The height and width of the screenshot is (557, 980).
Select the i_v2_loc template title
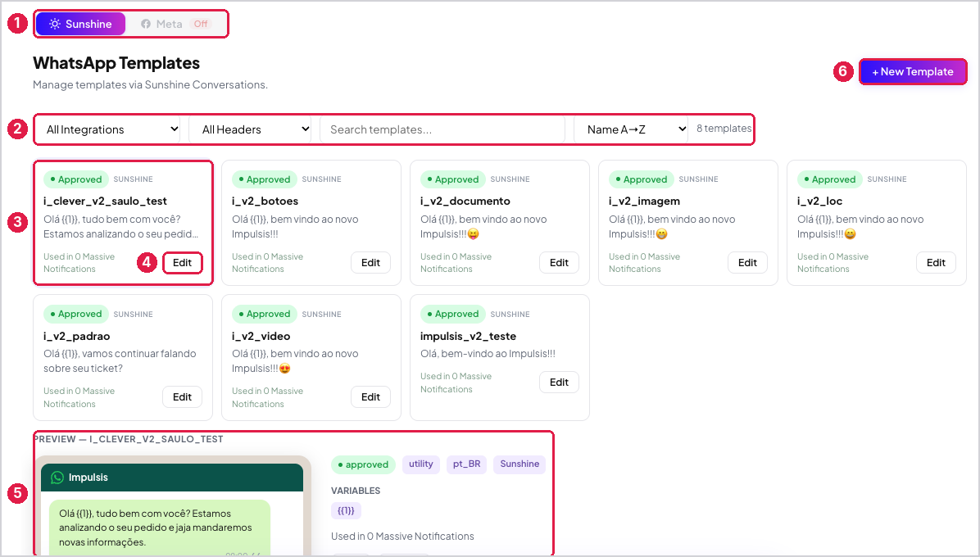(819, 201)
